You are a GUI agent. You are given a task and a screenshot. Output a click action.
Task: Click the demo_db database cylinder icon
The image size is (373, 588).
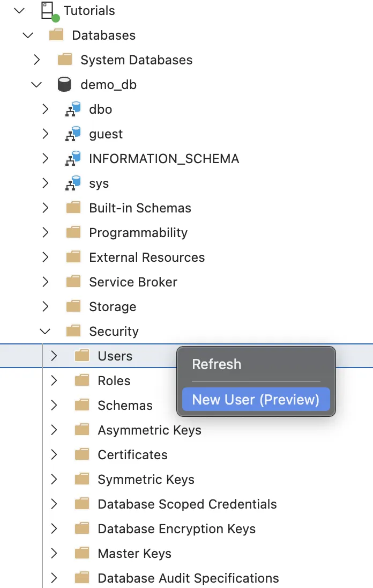click(64, 85)
